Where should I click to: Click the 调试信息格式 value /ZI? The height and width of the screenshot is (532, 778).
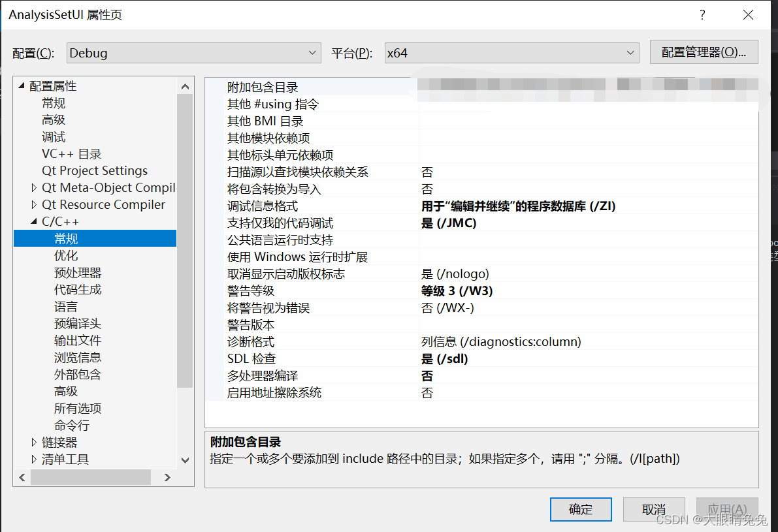[x=519, y=206]
